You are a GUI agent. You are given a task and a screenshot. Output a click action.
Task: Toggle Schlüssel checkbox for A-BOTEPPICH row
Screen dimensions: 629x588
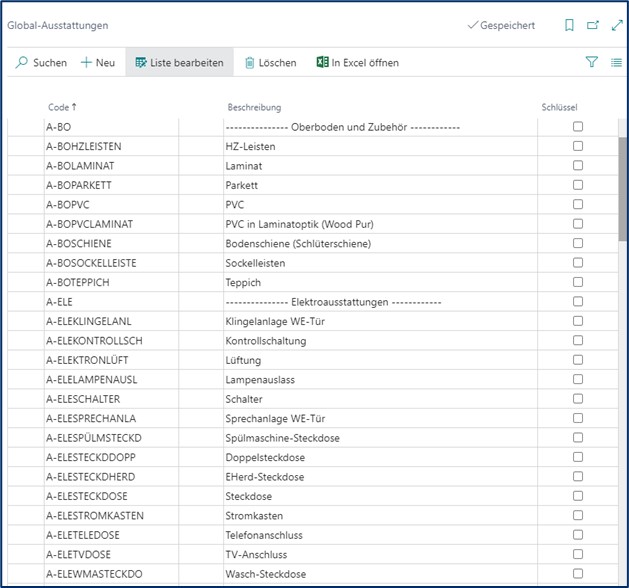click(577, 283)
